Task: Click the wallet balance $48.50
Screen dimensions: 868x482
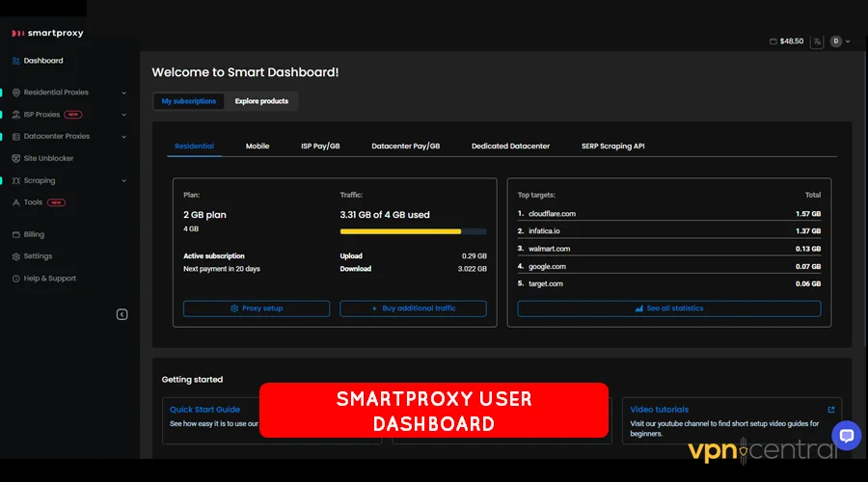Action: tap(787, 41)
